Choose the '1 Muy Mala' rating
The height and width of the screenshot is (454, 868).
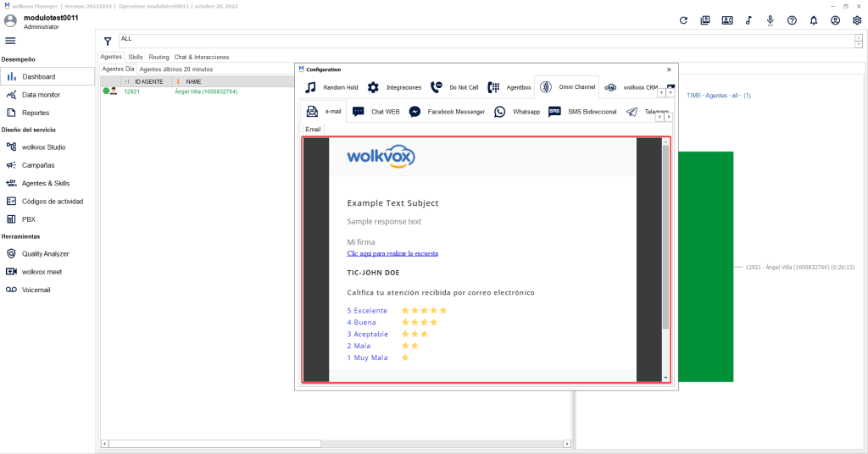[x=368, y=357]
